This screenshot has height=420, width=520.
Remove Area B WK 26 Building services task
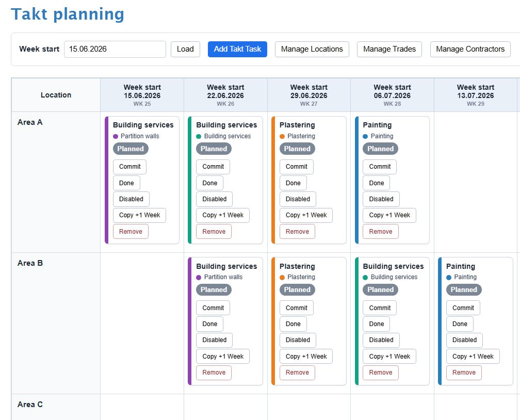pyautogui.click(x=214, y=373)
